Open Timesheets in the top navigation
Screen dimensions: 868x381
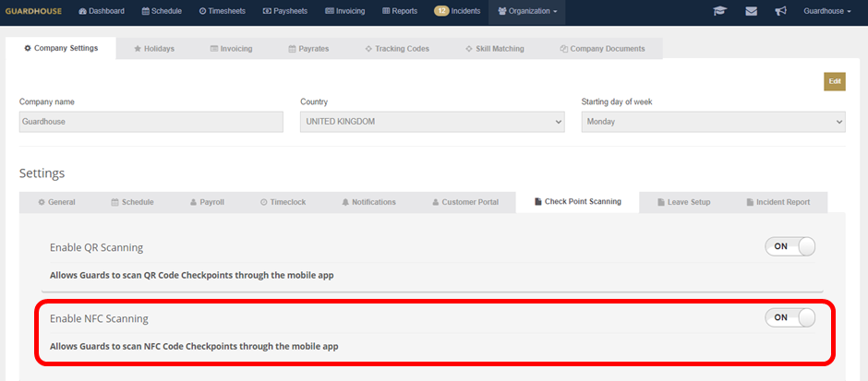[x=222, y=11]
